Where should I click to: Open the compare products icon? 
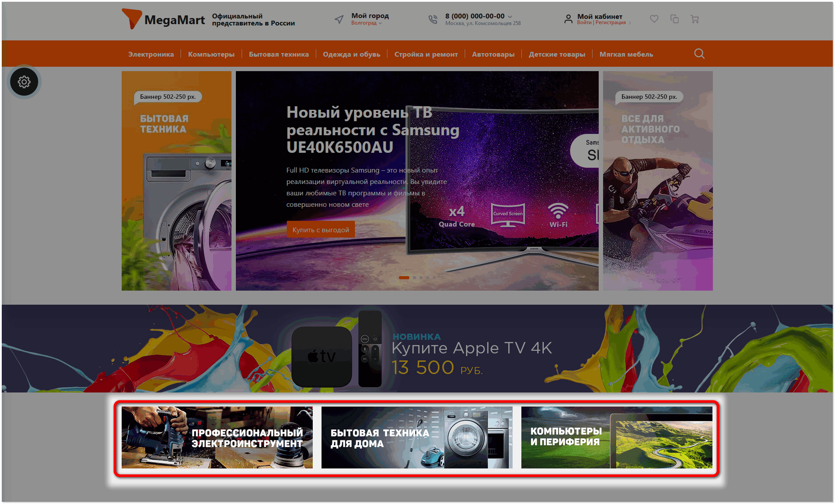674,19
